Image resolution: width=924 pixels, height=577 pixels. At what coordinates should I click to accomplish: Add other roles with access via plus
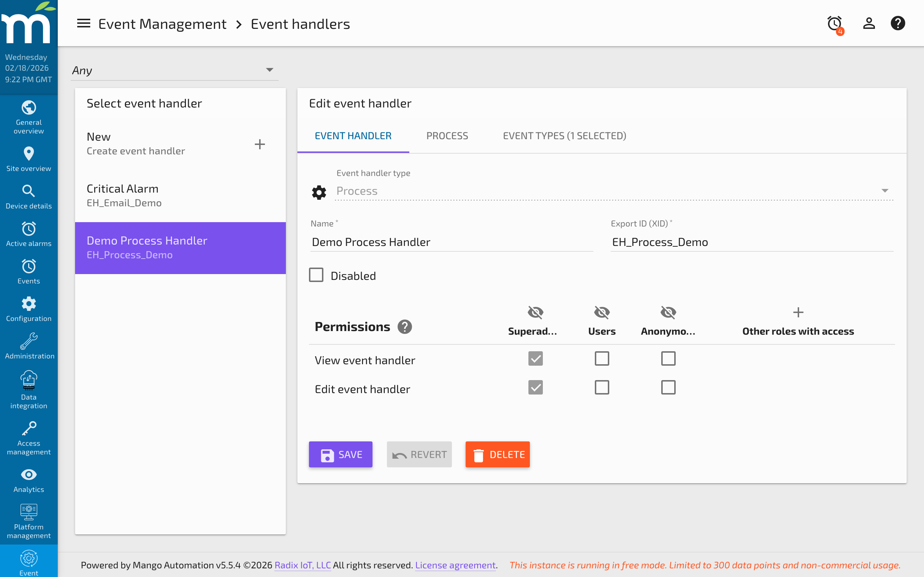[798, 312]
